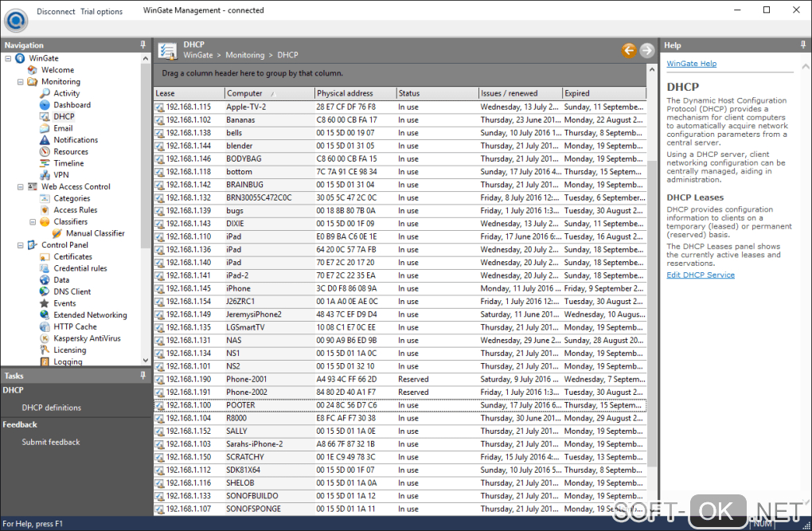Screen dimensions: 812x531
Task: Open the Licensing icon item
Action: click(45, 349)
